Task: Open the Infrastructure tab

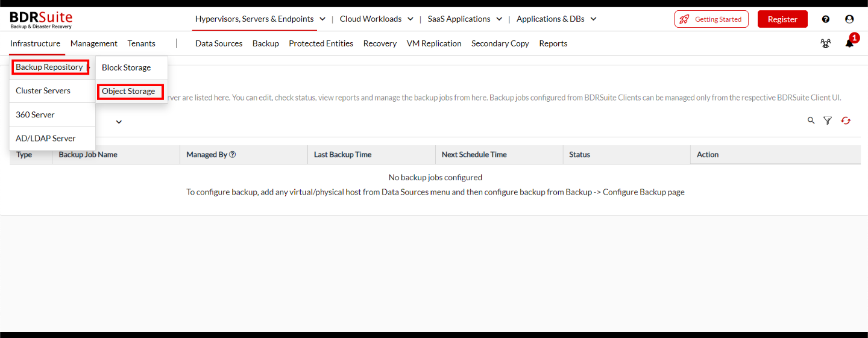Action: pos(35,43)
